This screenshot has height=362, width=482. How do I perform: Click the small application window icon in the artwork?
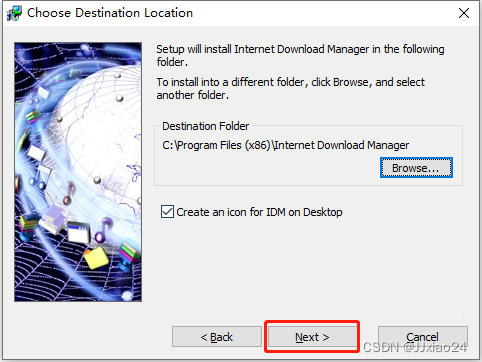79,232
